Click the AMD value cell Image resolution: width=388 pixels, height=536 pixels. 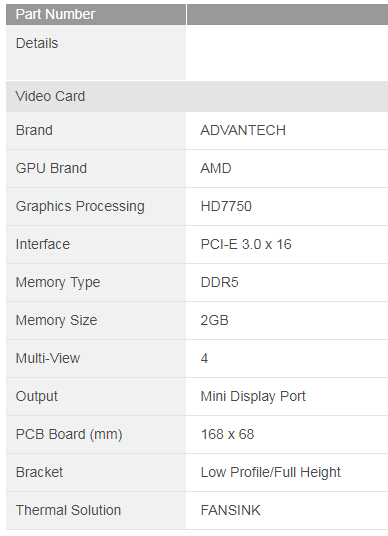coord(287,169)
